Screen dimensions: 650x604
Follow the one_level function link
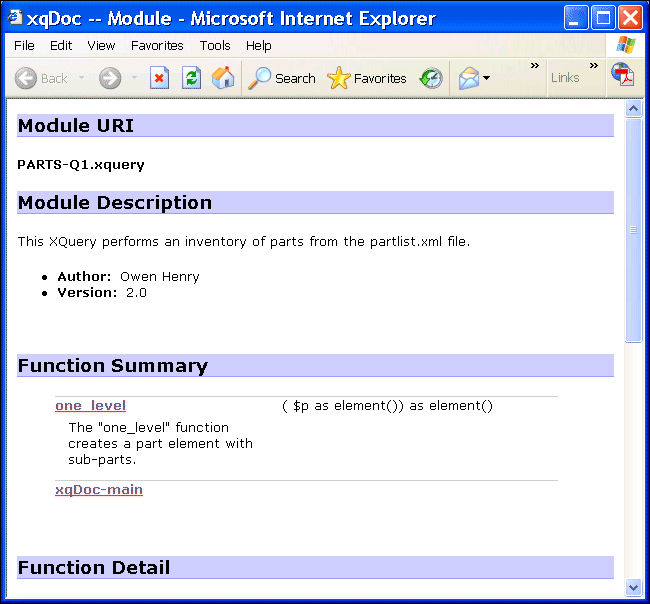(90, 405)
